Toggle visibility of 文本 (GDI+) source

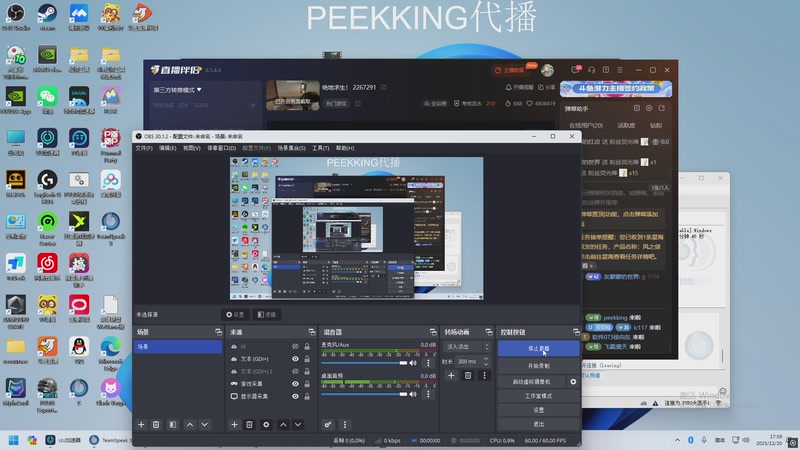(295, 359)
